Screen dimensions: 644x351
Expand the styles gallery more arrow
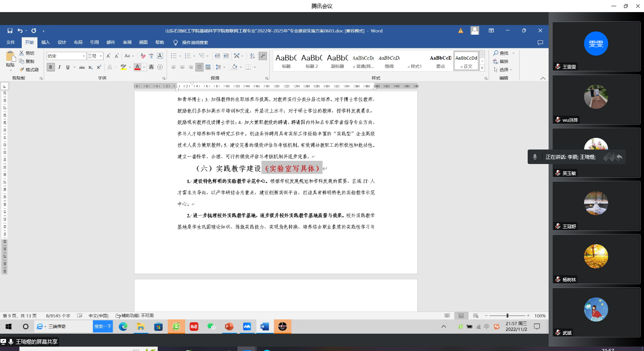click(x=482, y=69)
